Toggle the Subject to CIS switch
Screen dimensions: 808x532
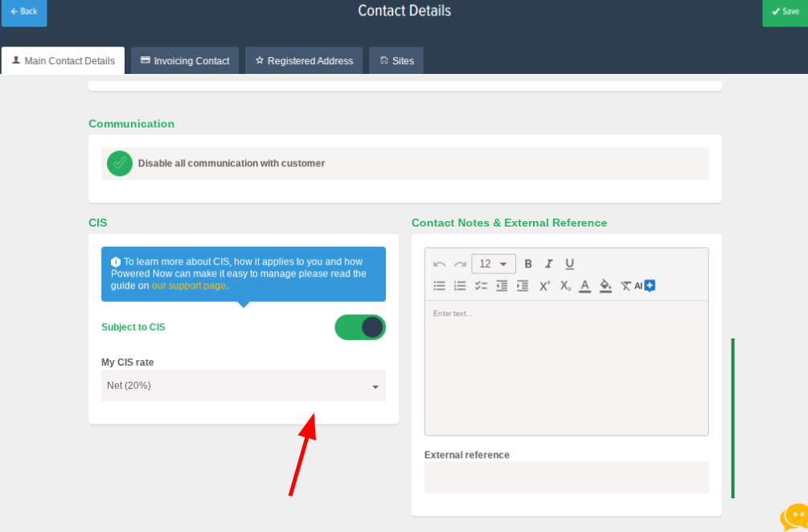tap(360, 327)
